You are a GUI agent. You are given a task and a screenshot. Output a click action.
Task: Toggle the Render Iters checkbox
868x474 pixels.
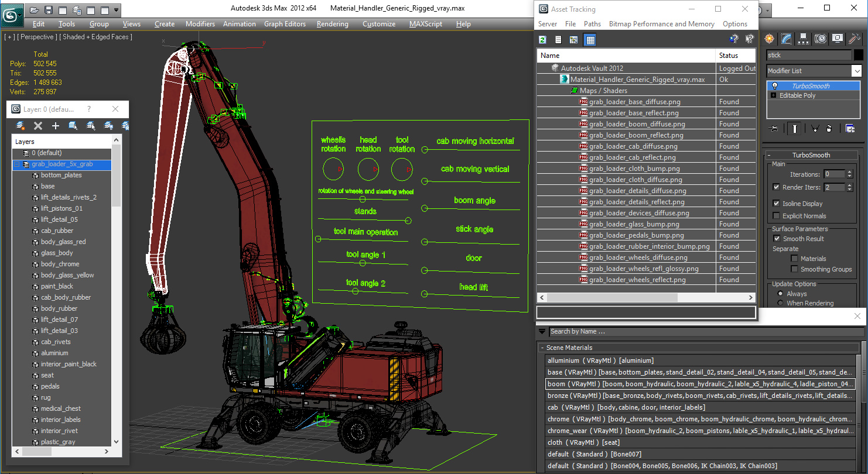tap(777, 187)
